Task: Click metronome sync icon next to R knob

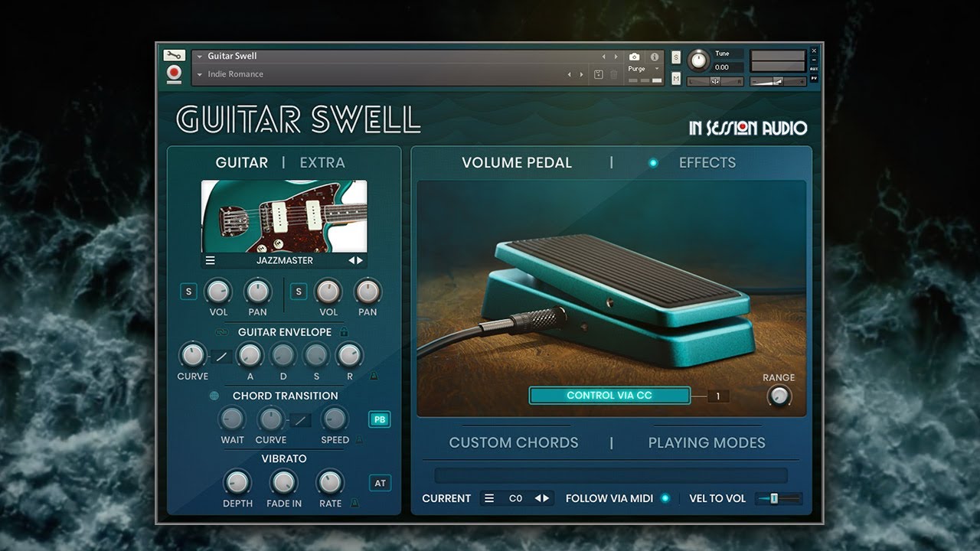Action: 373,377
